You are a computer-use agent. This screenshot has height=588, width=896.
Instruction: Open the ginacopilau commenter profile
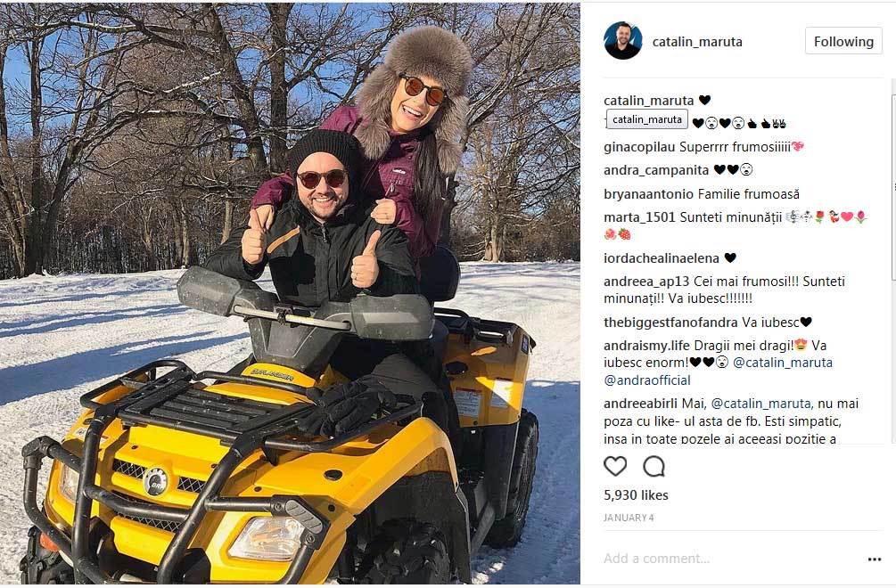point(639,147)
